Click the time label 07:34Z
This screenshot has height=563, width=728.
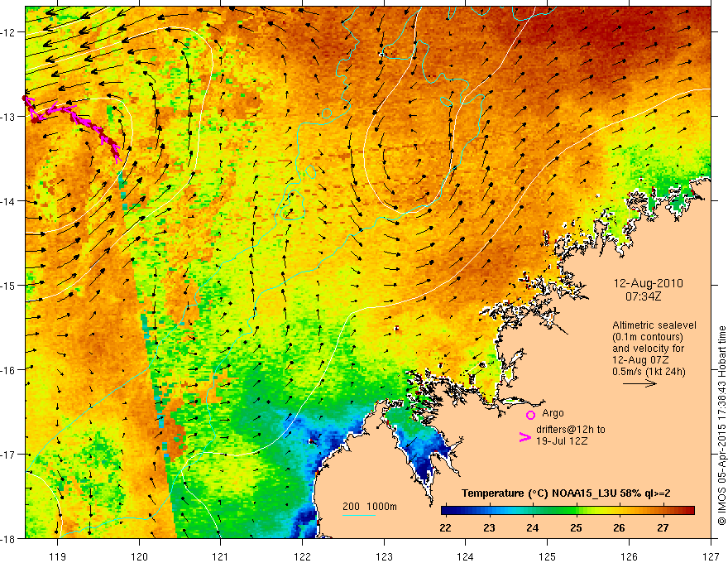(x=643, y=296)
